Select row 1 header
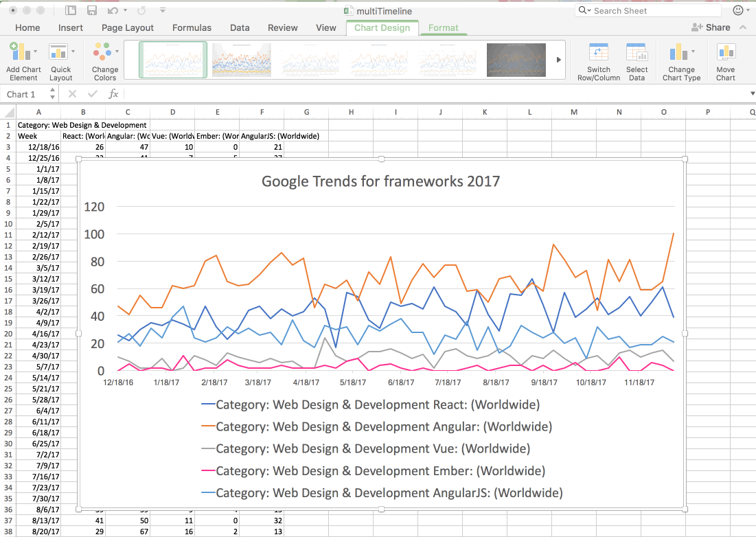The height and width of the screenshot is (537, 756). pyautogui.click(x=8, y=125)
